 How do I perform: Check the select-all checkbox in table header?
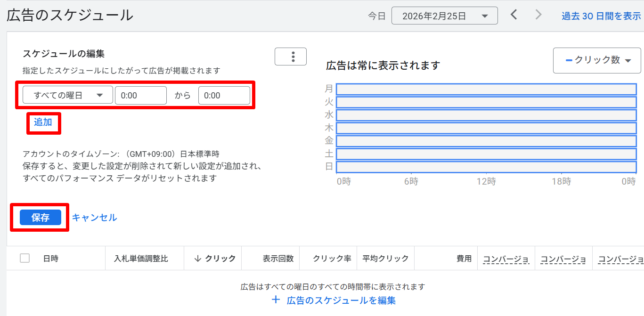pyautogui.click(x=24, y=258)
